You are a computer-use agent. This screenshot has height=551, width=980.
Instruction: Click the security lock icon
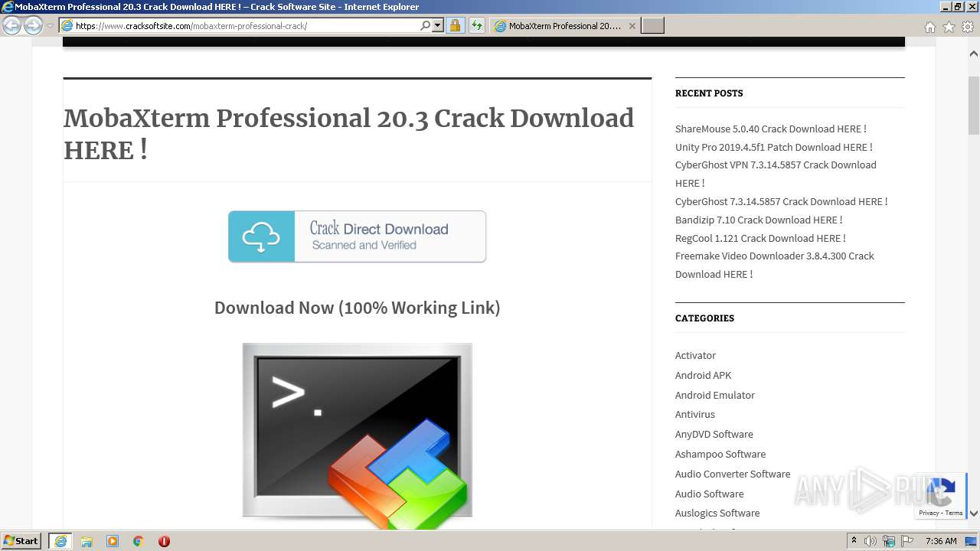(x=455, y=26)
